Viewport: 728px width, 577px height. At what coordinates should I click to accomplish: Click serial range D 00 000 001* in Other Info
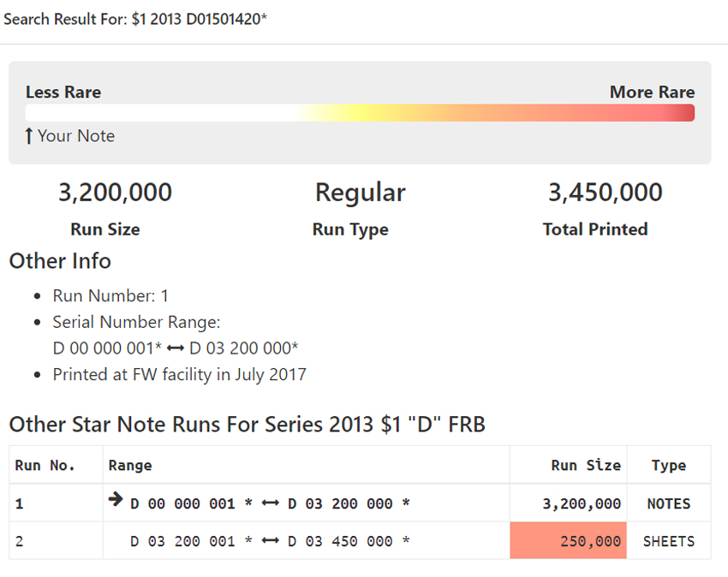coord(107,348)
